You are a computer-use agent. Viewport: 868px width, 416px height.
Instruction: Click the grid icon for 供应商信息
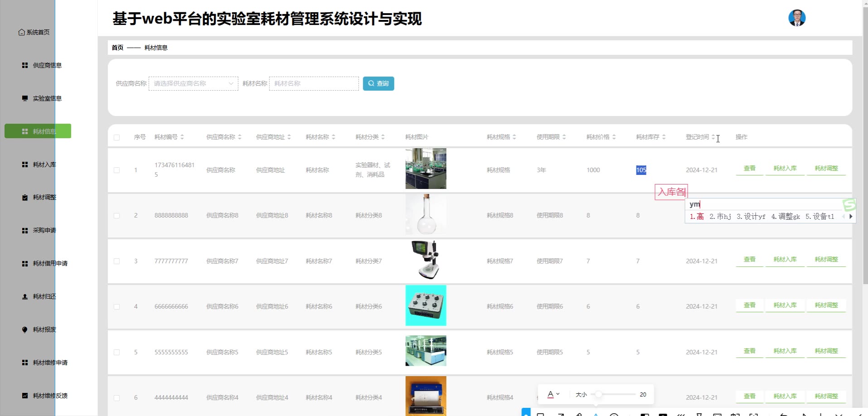click(25, 65)
